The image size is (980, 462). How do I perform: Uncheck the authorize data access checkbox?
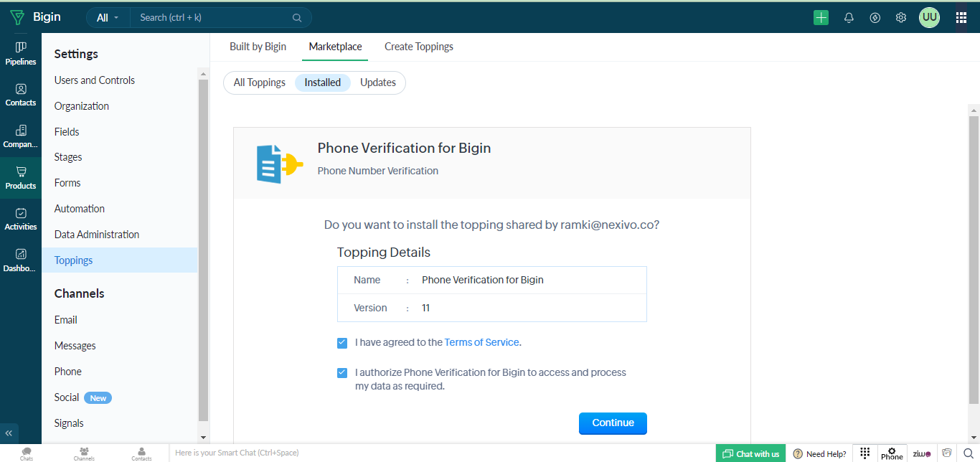coord(342,373)
